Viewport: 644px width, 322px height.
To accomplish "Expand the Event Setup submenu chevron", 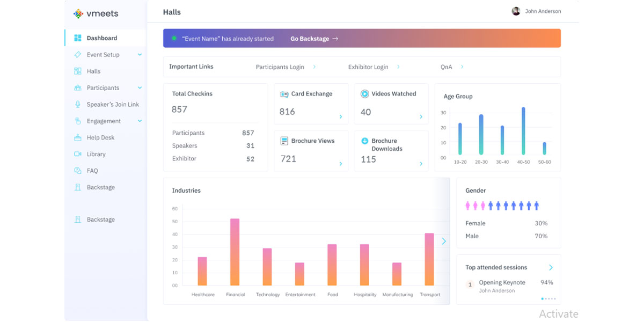I will pyautogui.click(x=140, y=55).
